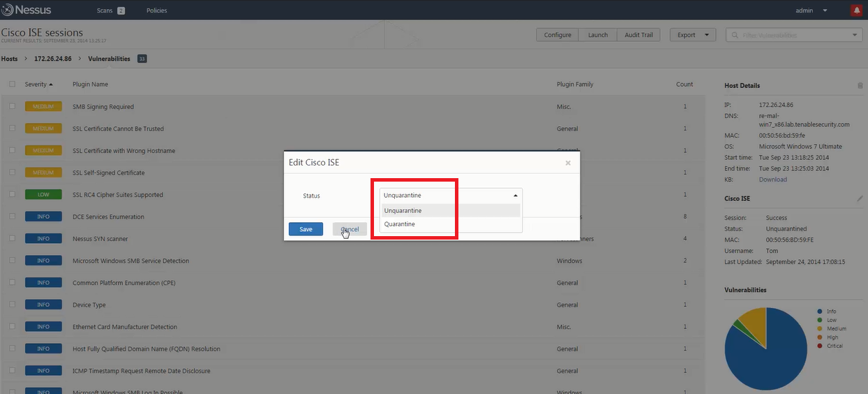Sort by the Plugin Family column header
868x394 pixels.
click(575, 85)
